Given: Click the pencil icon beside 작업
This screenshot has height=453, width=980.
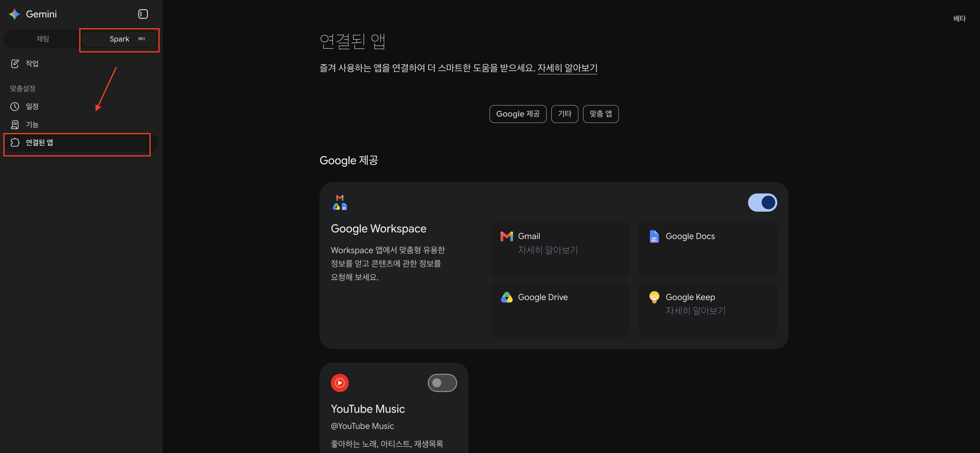Looking at the screenshot, I should pos(15,64).
